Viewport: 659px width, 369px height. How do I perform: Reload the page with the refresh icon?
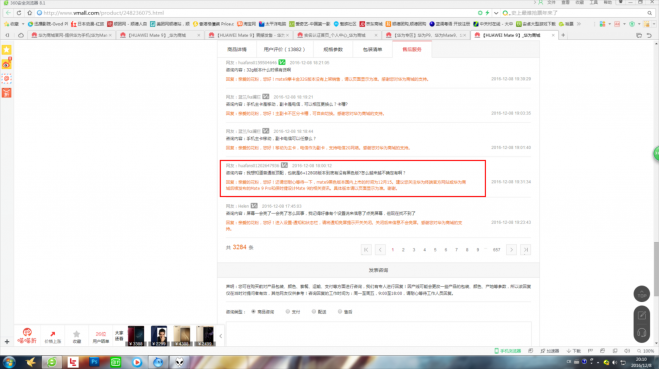pyautogui.click(x=19, y=13)
